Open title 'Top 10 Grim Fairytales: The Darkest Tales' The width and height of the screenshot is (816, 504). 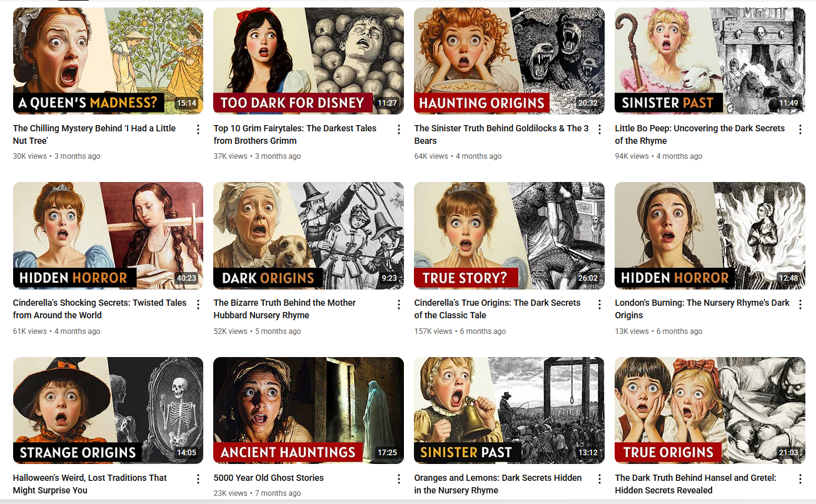pyautogui.click(x=295, y=134)
